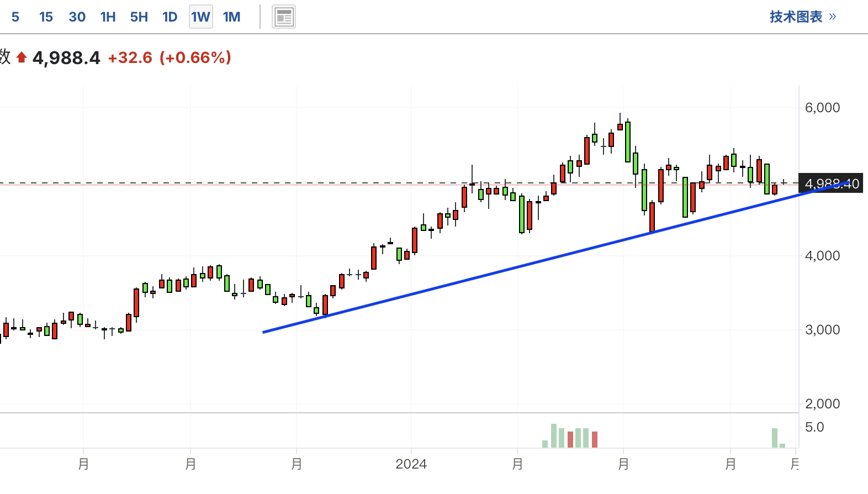Click the 6,000 axis label
The width and height of the screenshot is (868, 494).
click(822, 108)
